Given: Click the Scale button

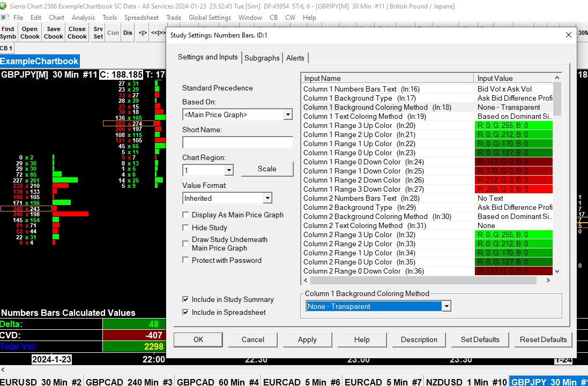Looking at the screenshot, I should click(267, 169).
